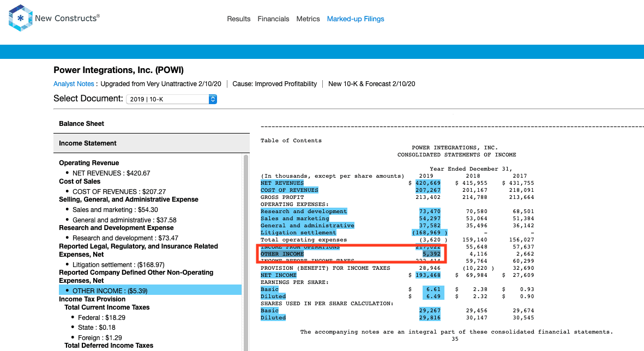The image size is (644, 351).
Task: Click the 2017 net revenues value 431,755
Action: pos(522,183)
